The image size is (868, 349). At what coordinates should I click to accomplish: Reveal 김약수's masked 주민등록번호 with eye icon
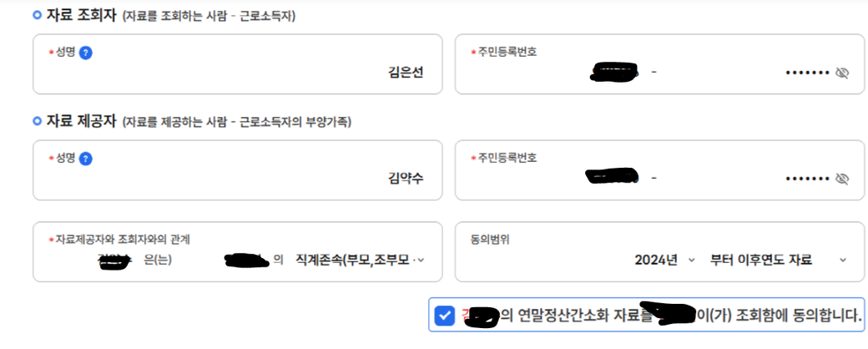click(x=842, y=178)
